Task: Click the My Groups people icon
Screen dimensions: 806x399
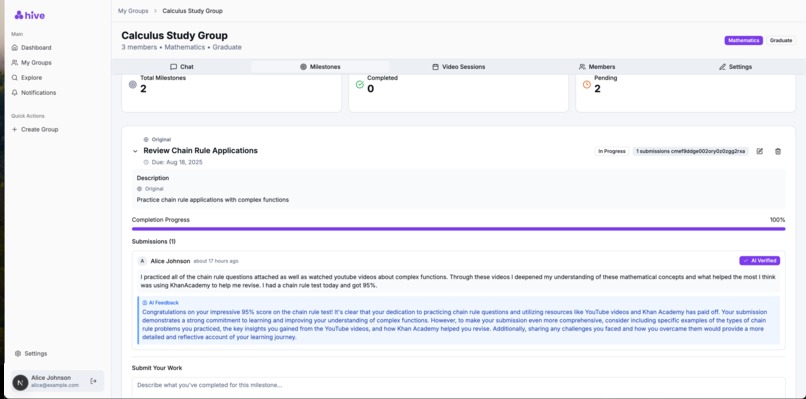Action: tap(14, 62)
